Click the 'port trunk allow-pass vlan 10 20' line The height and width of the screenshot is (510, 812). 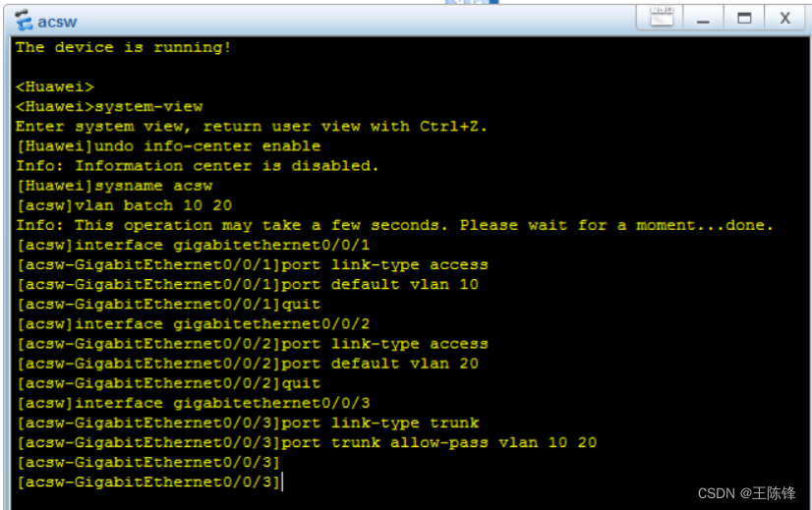305,442
